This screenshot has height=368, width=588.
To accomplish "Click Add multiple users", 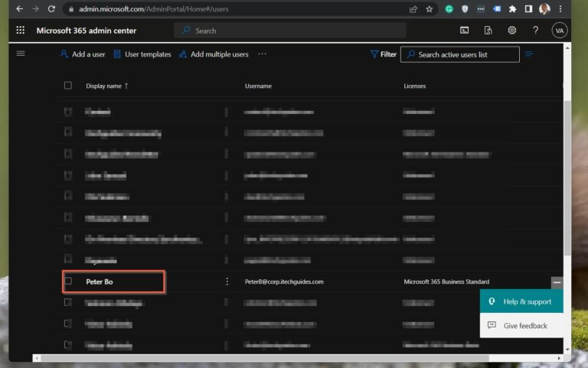I will pos(214,54).
